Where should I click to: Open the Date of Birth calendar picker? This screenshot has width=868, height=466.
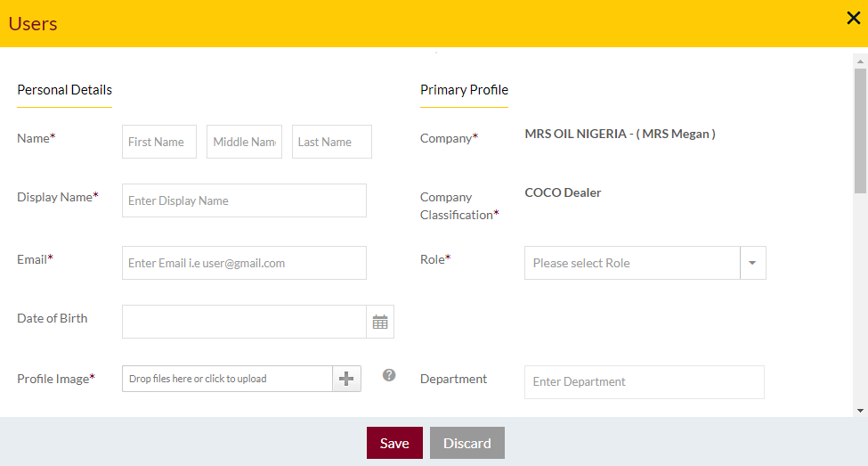click(380, 322)
